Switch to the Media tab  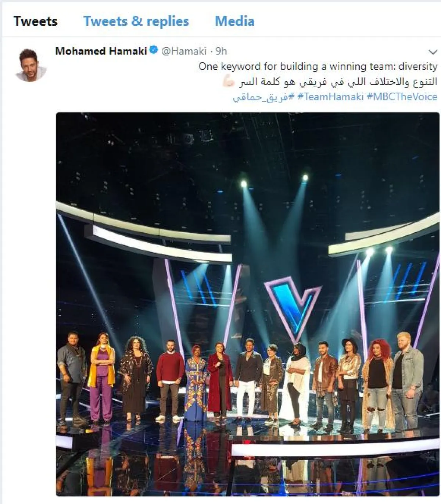click(234, 21)
